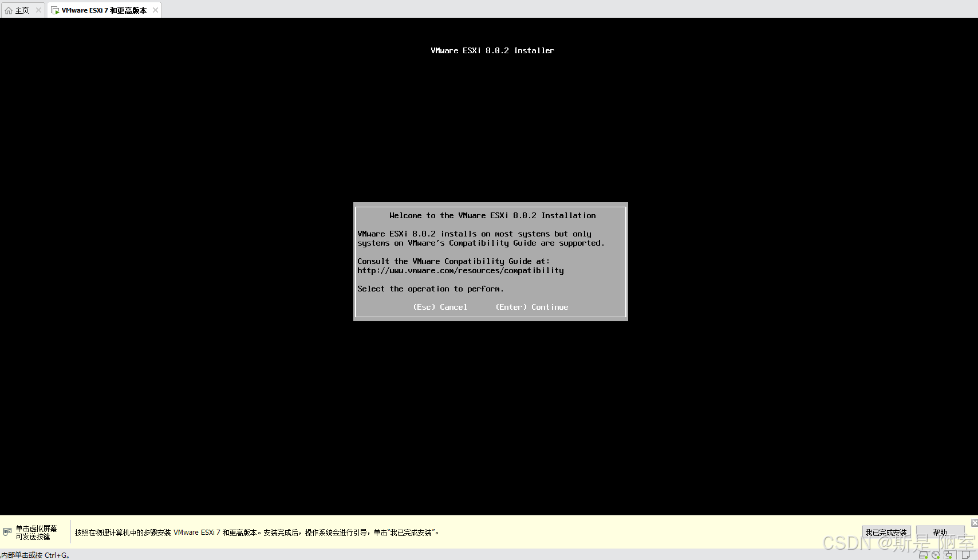
Task: Click the 按照在物理计算机中的步骤安装 instruction text
Action: click(x=257, y=533)
